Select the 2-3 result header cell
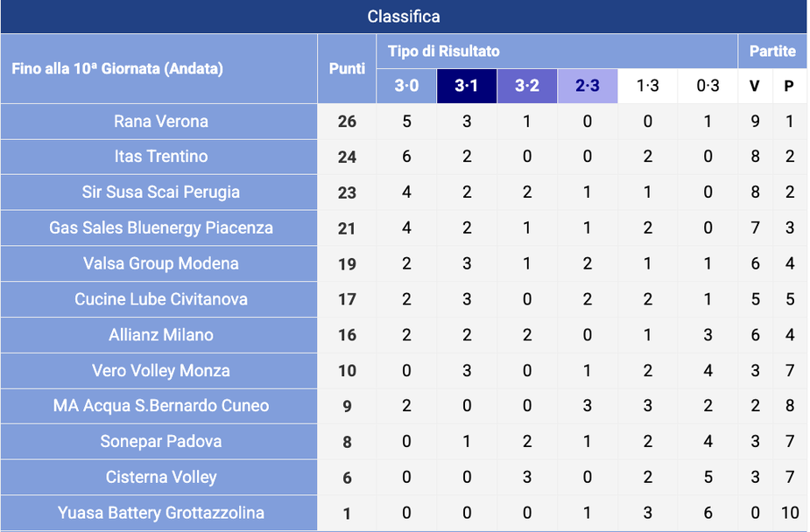The image size is (810, 532). pyautogui.click(x=588, y=86)
